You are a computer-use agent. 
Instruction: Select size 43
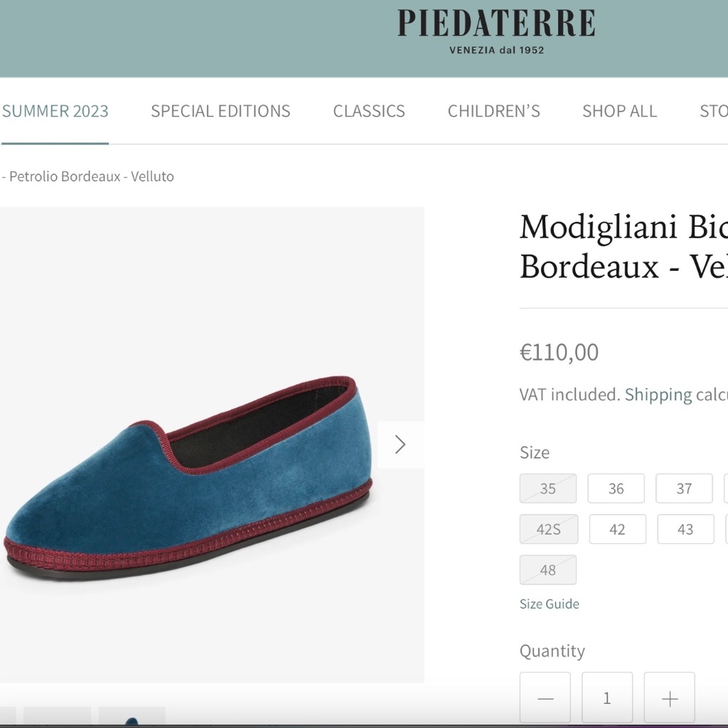tap(686, 529)
